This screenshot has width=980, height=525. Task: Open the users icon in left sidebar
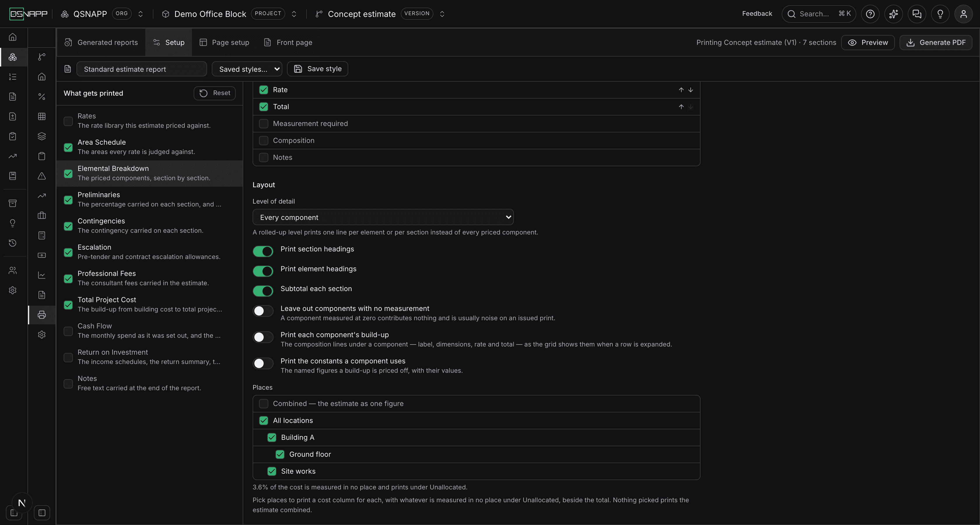[13, 270]
